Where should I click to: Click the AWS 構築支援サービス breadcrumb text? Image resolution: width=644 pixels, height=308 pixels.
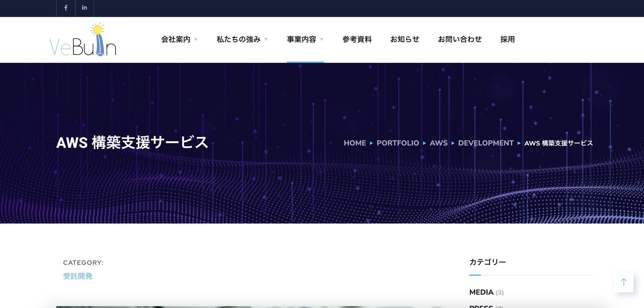pos(558,143)
